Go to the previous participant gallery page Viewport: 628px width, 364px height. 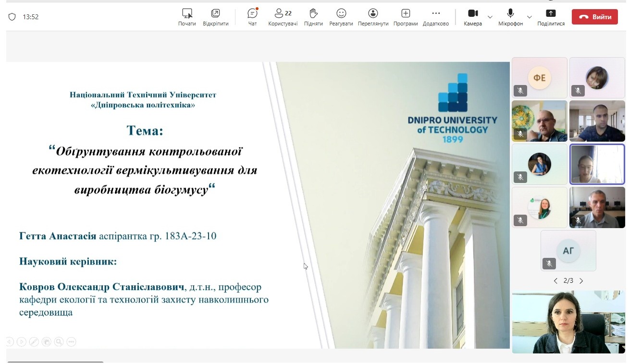click(x=555, y=281)
